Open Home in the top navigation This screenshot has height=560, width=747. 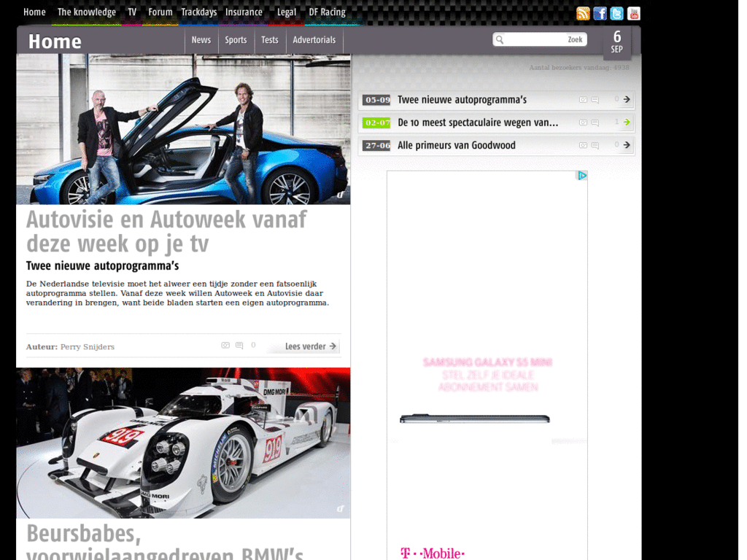[x=34, y=12]
